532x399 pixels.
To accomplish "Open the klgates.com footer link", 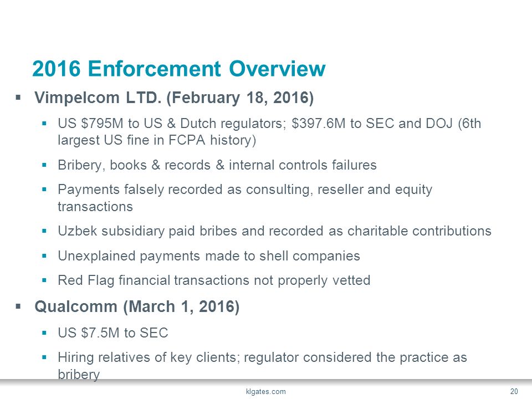I will 265,392.
